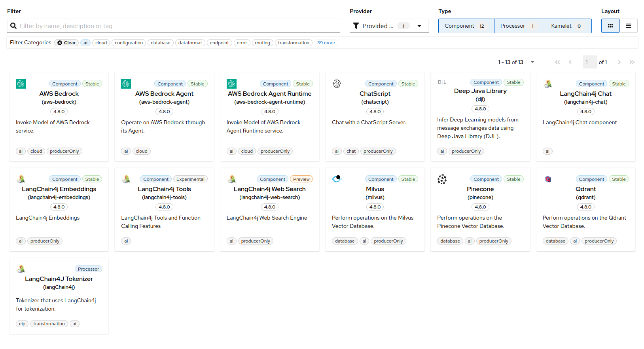Open the LangChain4j Embeddings card title

tap(59, 189)
